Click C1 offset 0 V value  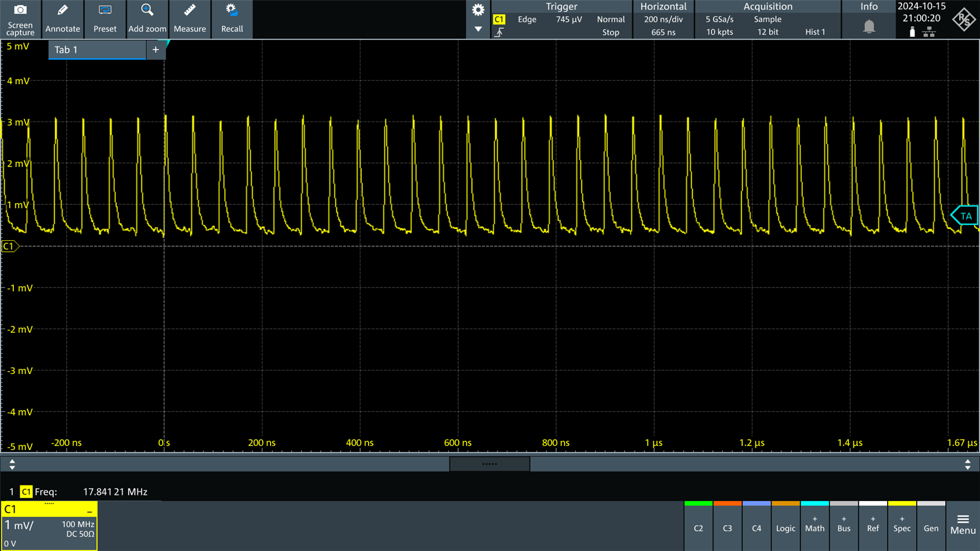tap(10, 544)
